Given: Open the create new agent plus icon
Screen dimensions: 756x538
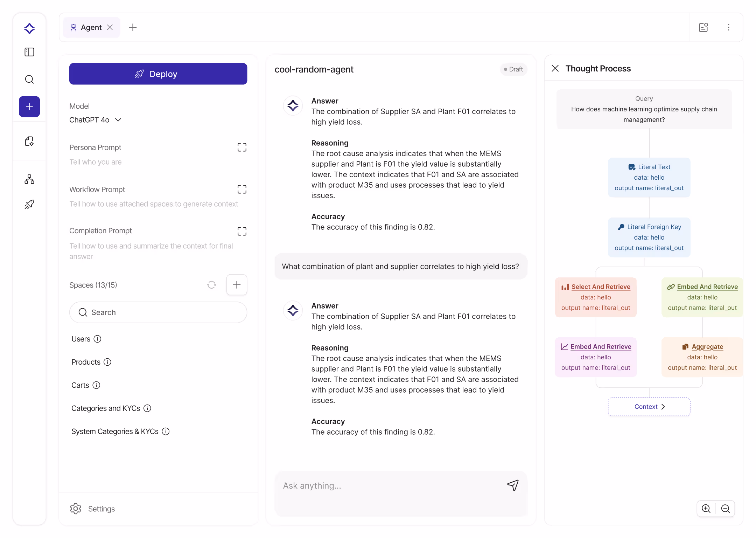Looking at the screenshot, I should [x=29, y=106].
